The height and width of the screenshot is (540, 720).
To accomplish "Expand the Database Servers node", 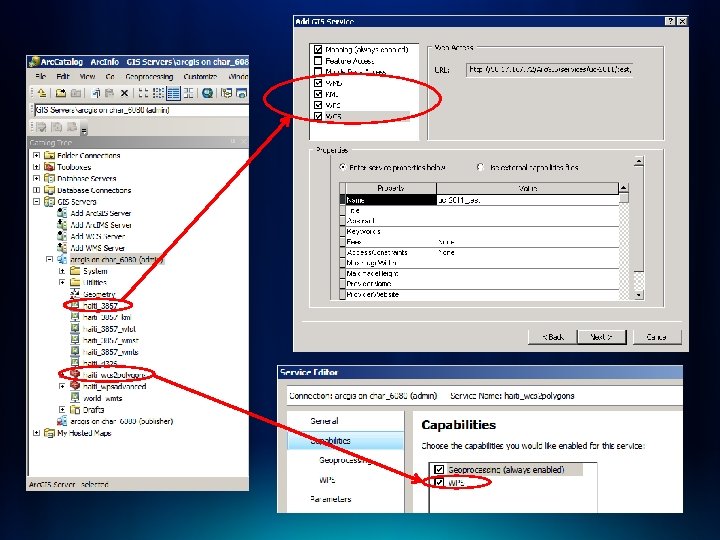I will pyautogui.click(x=36, y=178).
